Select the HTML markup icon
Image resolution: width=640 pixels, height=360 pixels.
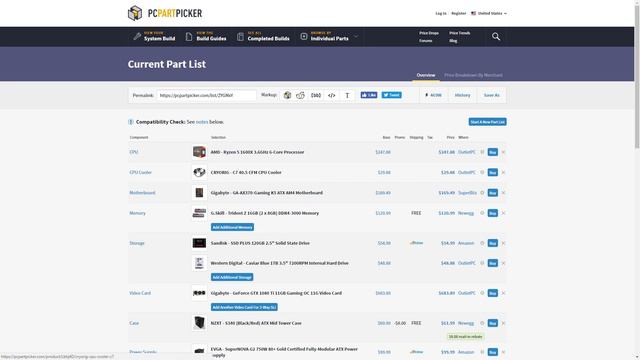click(331, 95)
